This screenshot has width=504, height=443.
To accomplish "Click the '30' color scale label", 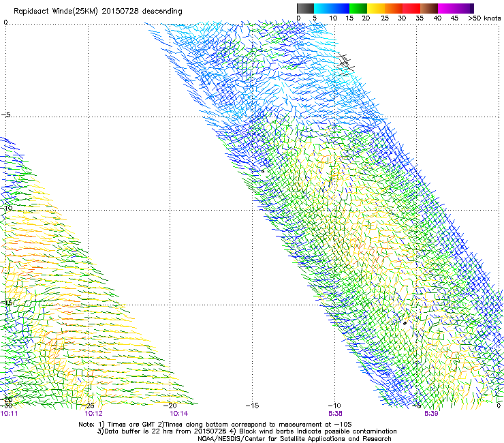I will pos(402,18).
